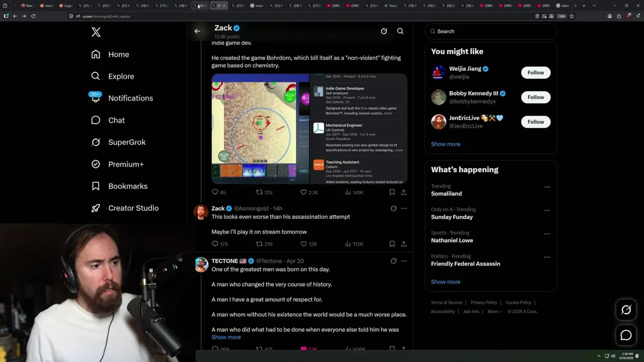Click the browser address bar
The width and height of the screenshot is (644, 362).
(x=302, y=16)
